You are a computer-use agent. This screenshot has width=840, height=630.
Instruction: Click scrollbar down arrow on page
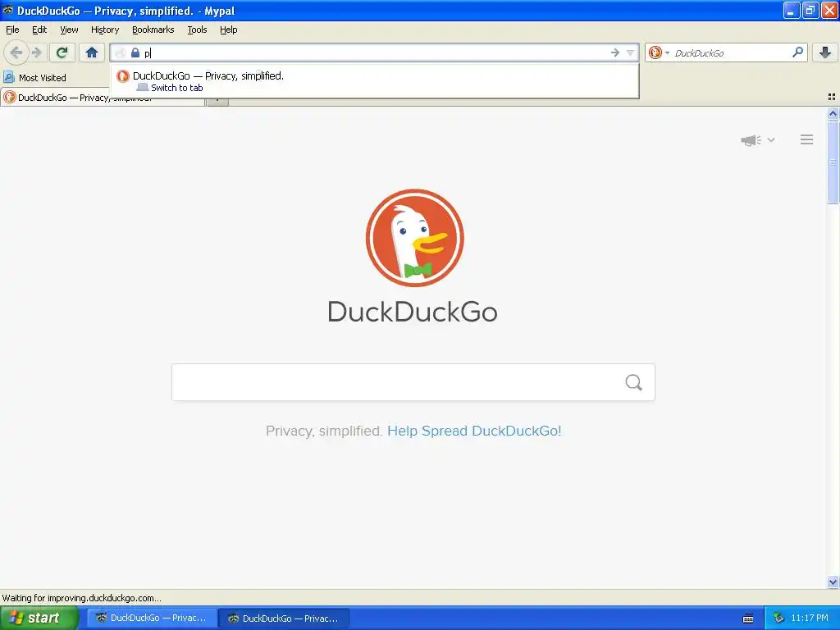pos(833,582)
